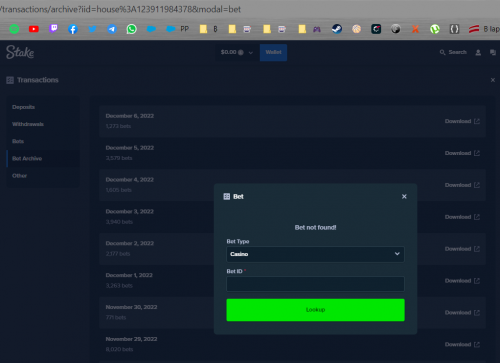
Task: Download the November 29, 2022 bet archive
Action: tap(462, 344)
